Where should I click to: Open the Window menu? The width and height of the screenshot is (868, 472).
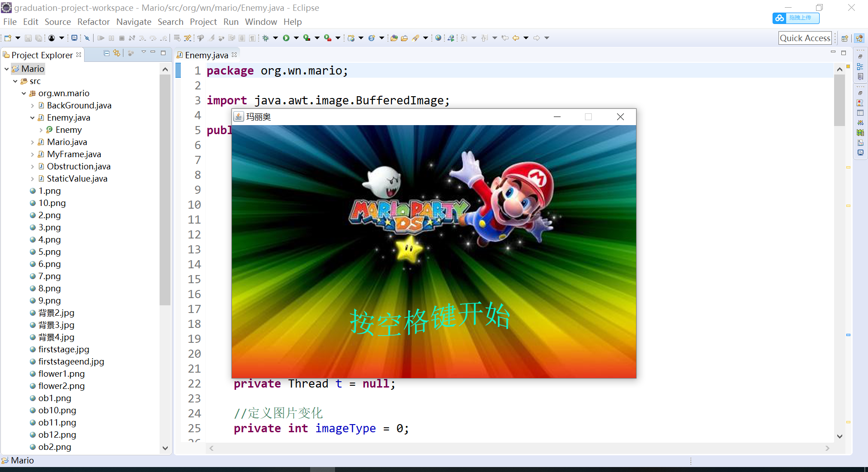[x=261, y=22]
